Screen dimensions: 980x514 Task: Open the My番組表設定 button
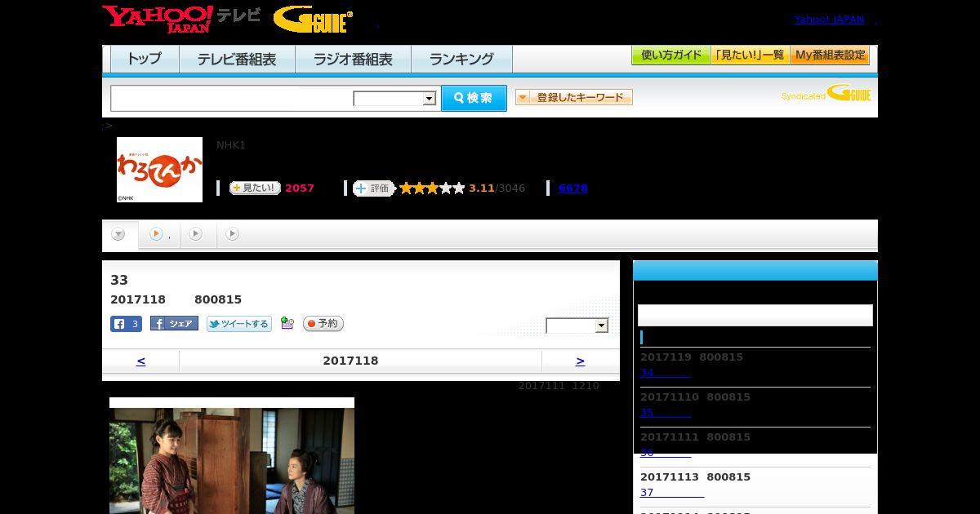(x=830, y=55)
